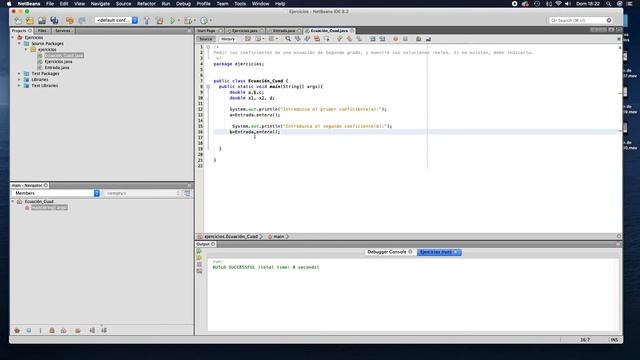
Task: Open the Debug Project arrow dropdown
Action: (x=194, y=20)
